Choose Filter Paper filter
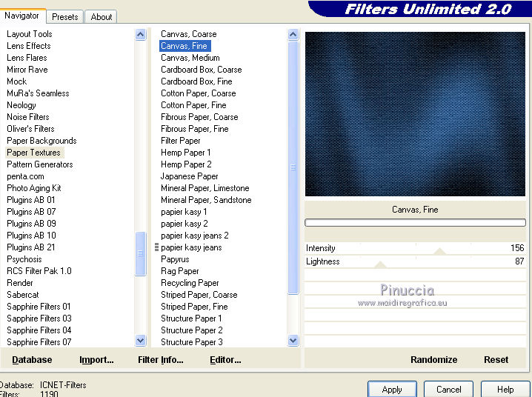The height and width of the screenshot is (397, 532). pos(181,141)
